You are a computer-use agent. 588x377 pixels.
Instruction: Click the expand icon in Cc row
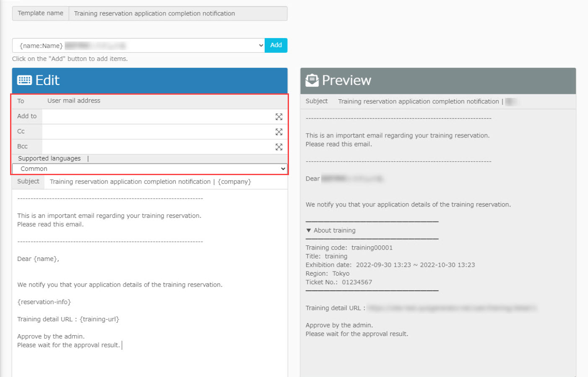(x=278, y=132)
